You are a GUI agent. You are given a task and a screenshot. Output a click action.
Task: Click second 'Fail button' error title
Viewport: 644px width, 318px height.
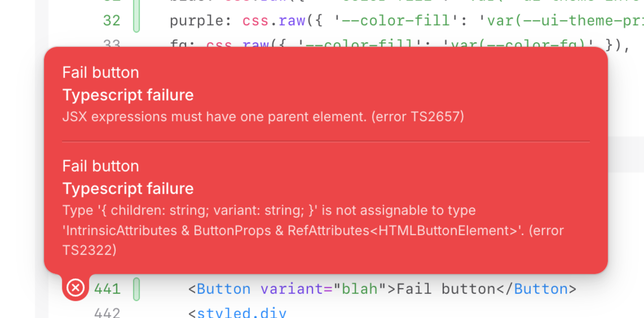point(101,166)
